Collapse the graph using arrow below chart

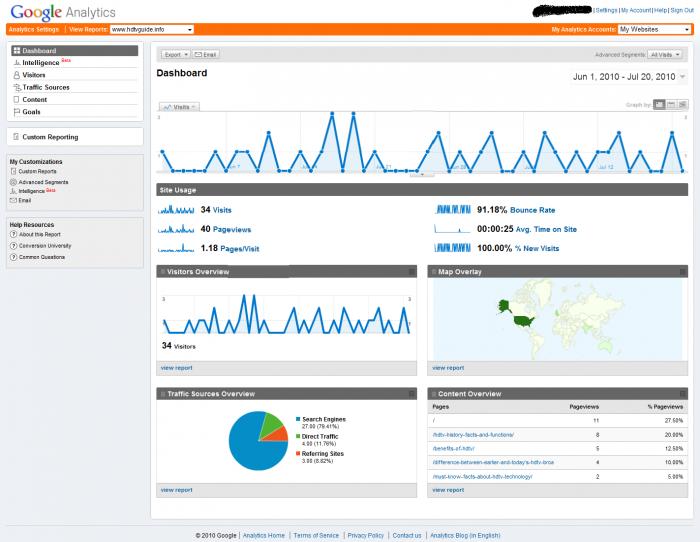coord(422,175)
